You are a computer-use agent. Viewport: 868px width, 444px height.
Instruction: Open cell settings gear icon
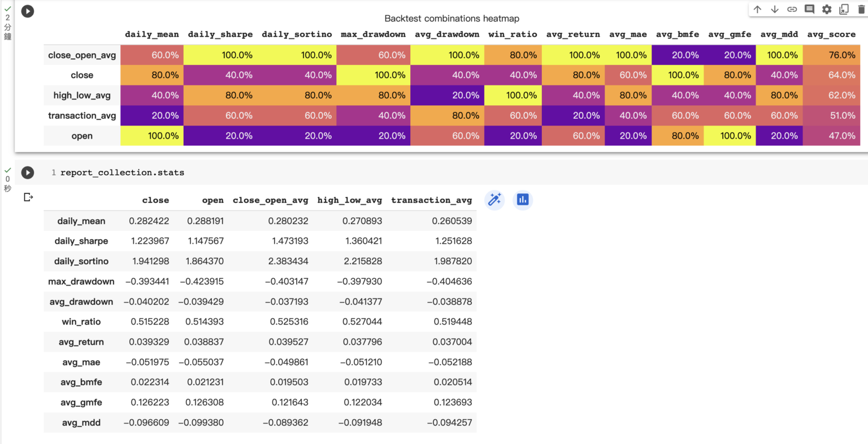827,9
